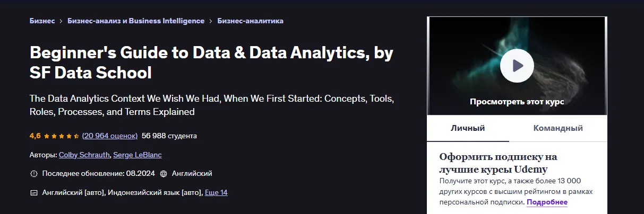Image resolution: width=644 pixels, height=214 pixels.
Task: Click the globe language icon
Action: (164, 174)
